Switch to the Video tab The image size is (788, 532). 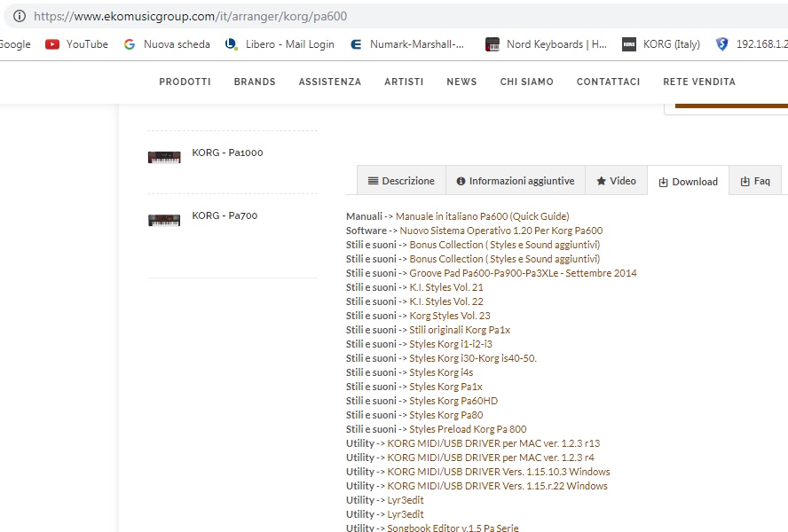tap(616, 181)
